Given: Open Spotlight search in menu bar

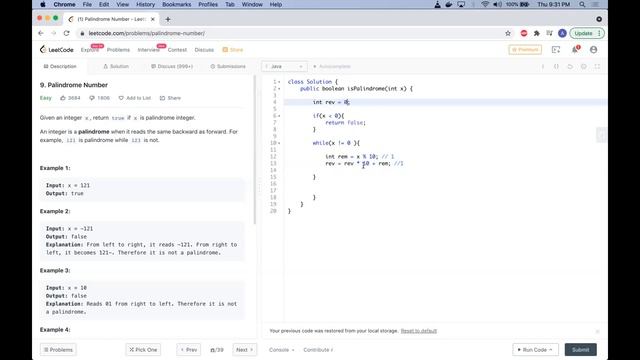Looking at the screenshot, I should tap(582, 4).
